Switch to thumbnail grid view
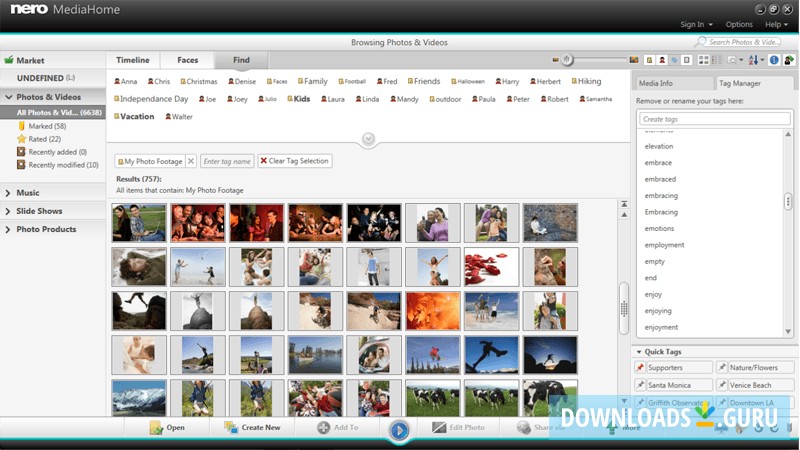 click(x=704, y=60)
